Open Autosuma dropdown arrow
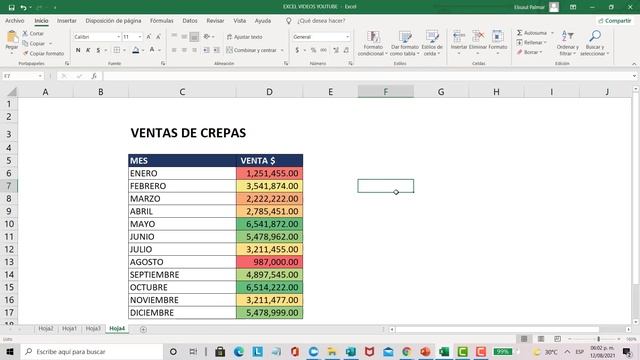Screen dimensions: 640x360 (x=552, y=33)
